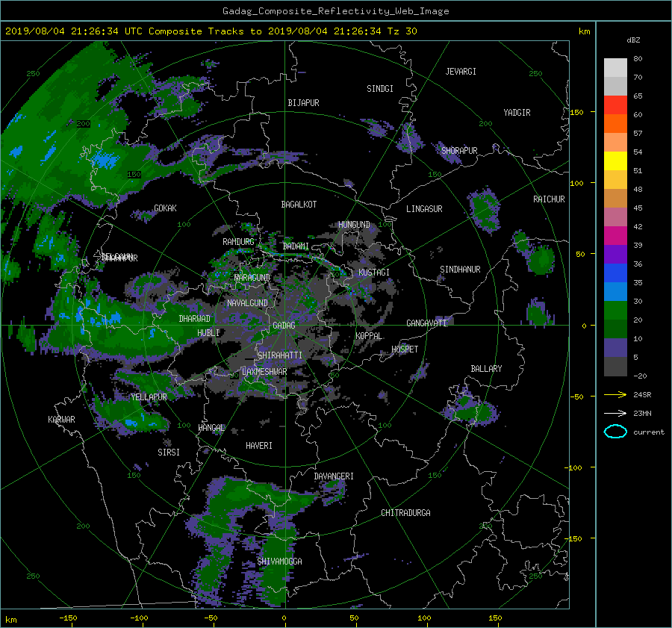Click the SHIVAMOGGA city label
The height and width of the screenshot is (628, 672).
279,561
